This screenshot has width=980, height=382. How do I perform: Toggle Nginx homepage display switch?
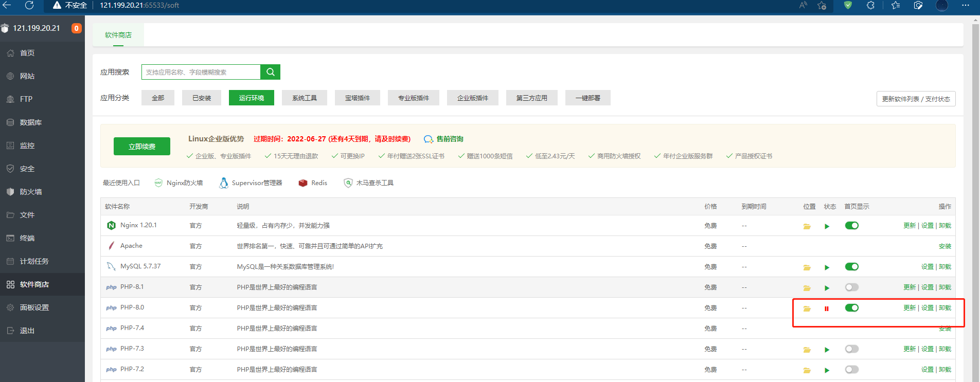tap(852, 226)
